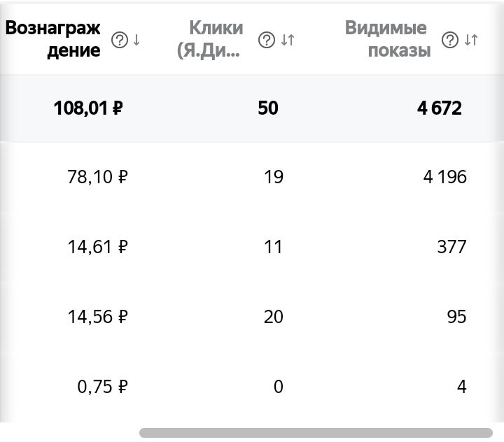Click the Вознаграждение column header
This screenshot has height=442, width=504.
point(53,39)
